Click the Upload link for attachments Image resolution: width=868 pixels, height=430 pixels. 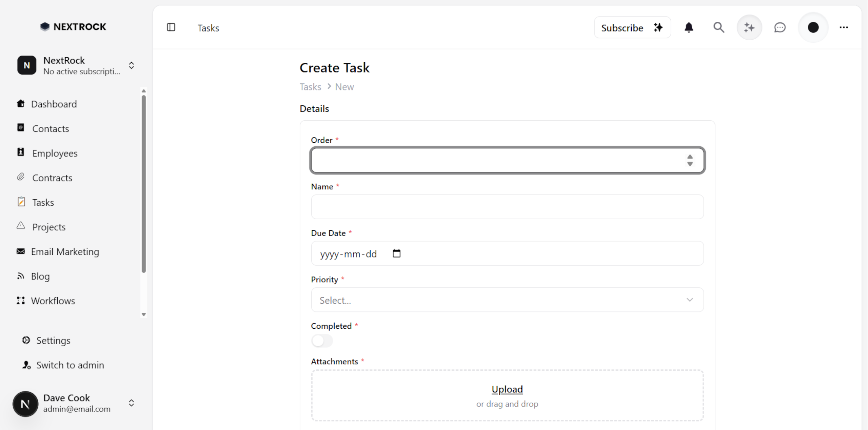[507, 389]
